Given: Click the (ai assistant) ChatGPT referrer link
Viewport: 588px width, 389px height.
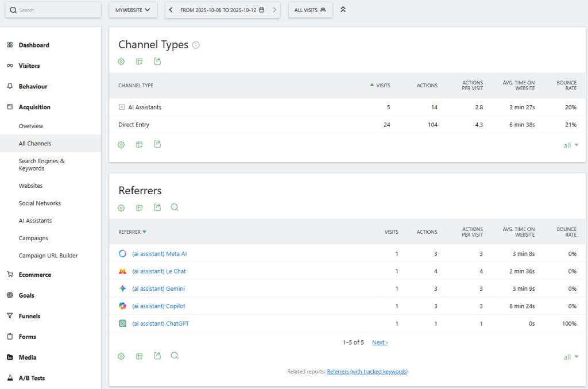Looking at the screenshot, I should click(x=160, y=323).
